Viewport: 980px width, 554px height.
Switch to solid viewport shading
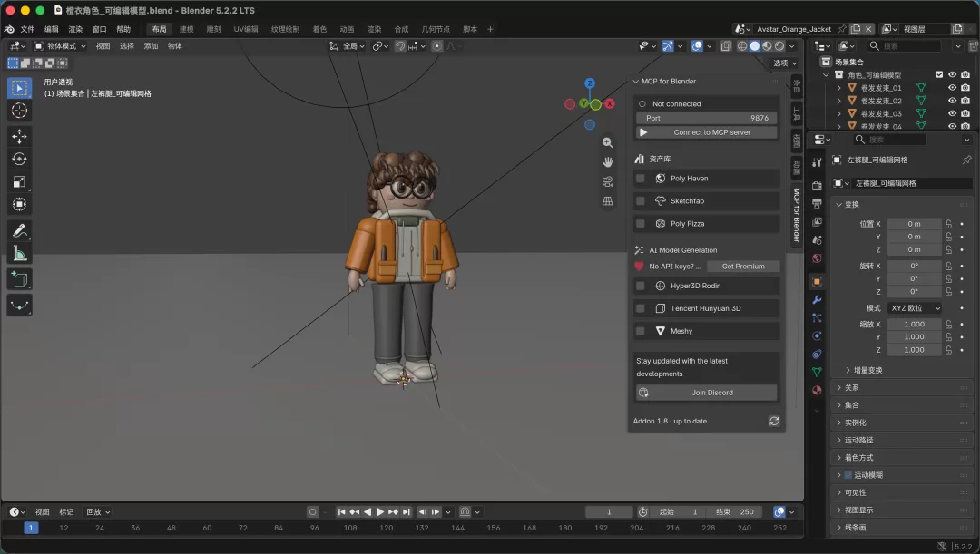coord(754,46)
